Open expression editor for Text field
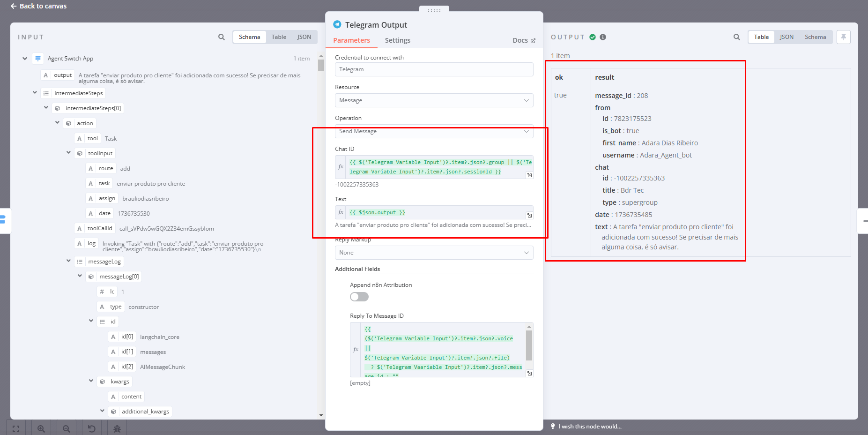868x435 pixels. click(529, 215)
